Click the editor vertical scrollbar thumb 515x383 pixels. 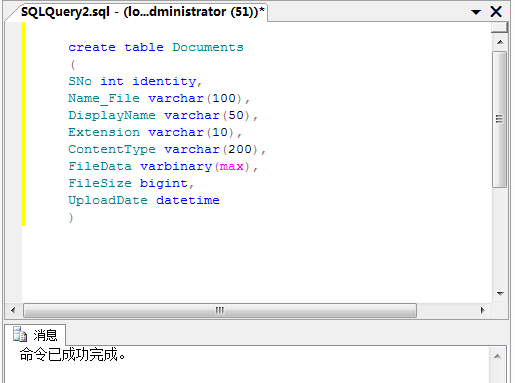point(499,119)
